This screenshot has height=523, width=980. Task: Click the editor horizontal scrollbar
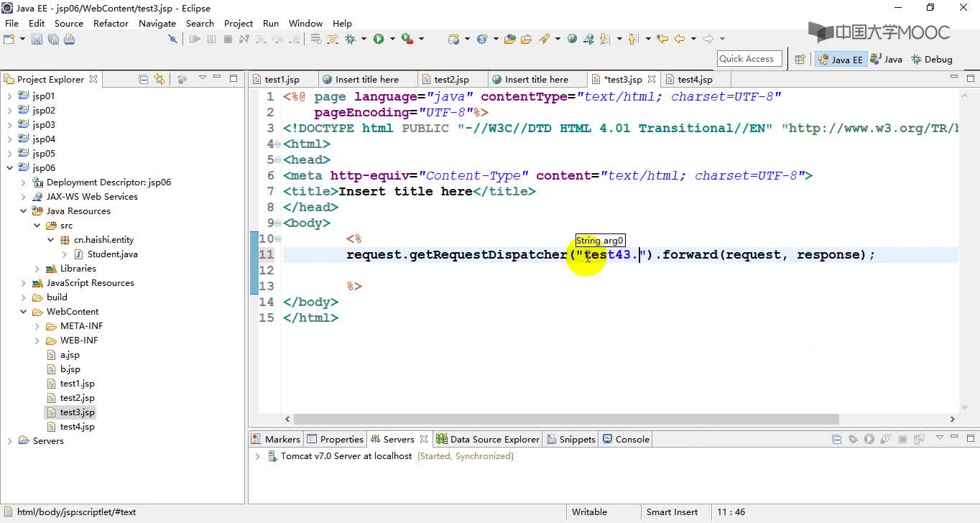566,419
